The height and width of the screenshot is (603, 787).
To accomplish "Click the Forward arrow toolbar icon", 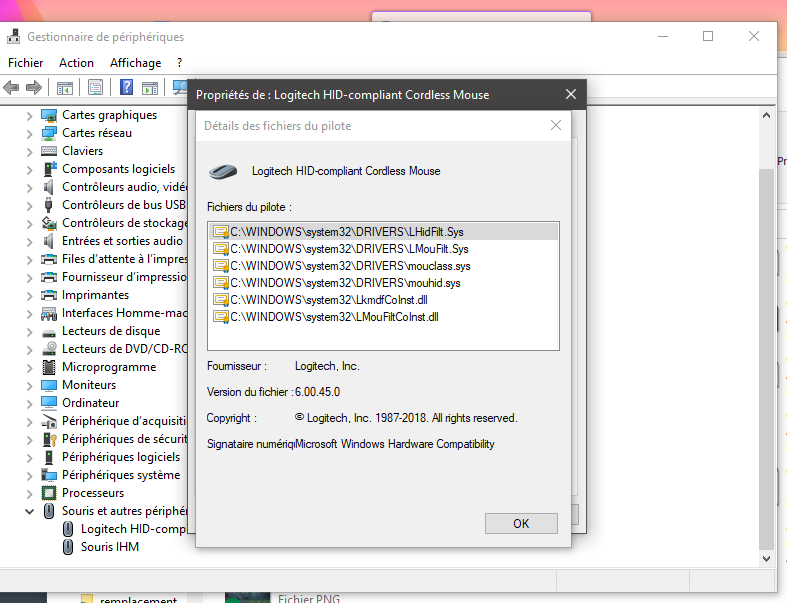I will [x=34, y=88].
